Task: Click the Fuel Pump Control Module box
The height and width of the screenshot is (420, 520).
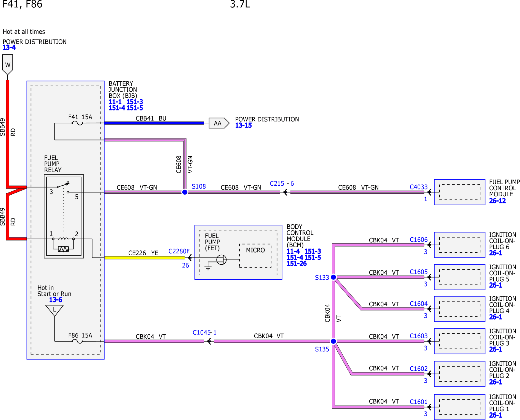Action: click(459, 192)
